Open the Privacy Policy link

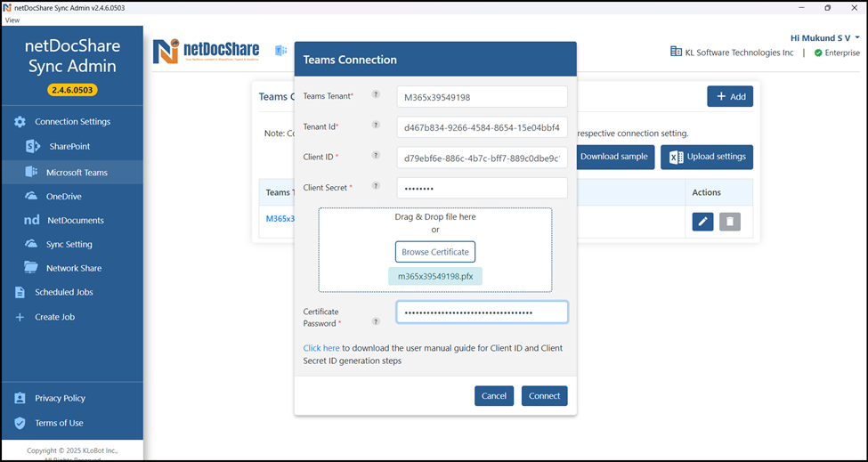pyautogui.click(x=60, y=399)
